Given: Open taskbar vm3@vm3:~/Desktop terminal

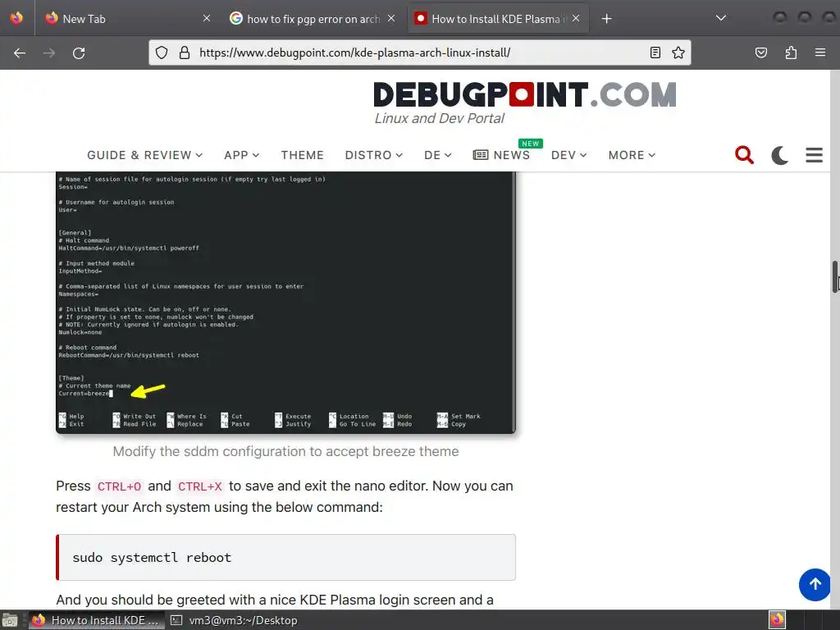Looking at the screenshot, I should click(x=234, y=620).
